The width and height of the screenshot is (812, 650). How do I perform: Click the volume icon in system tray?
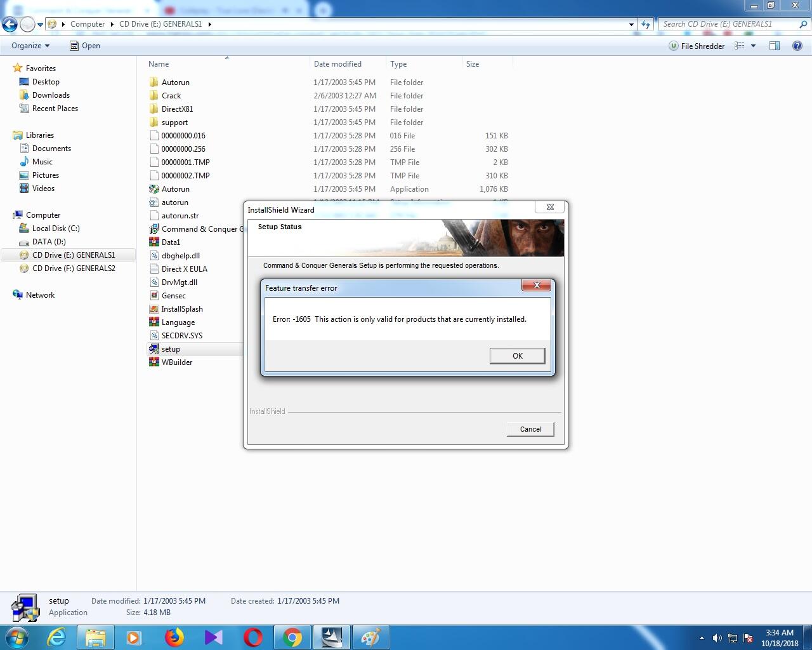(x=717, y=638)
